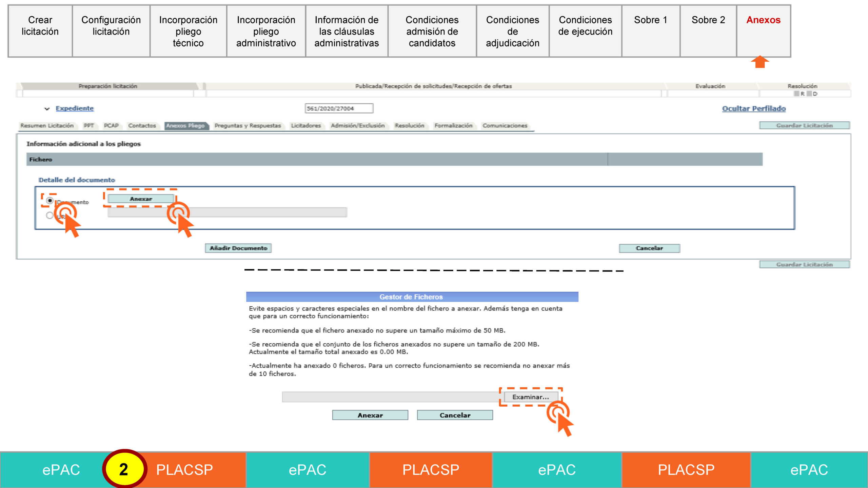Viewport: 868px width, 488px height.
Task: Open the Preguntas y Respuestas tab
Action: point(248,126)
